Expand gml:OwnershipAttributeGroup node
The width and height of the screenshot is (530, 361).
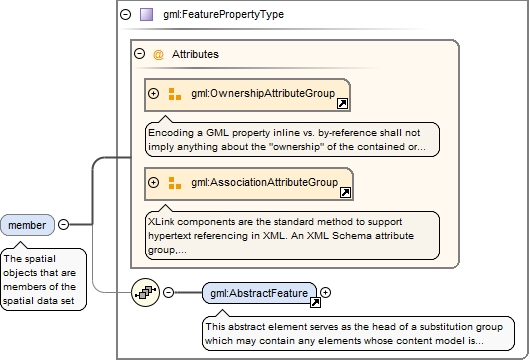point(153,93)
